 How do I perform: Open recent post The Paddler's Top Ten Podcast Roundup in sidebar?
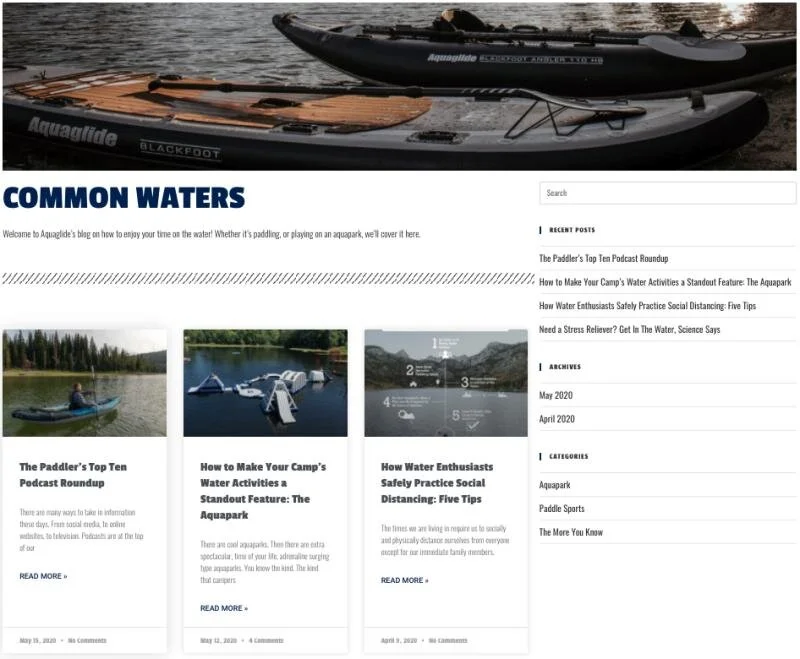point(604,259)
